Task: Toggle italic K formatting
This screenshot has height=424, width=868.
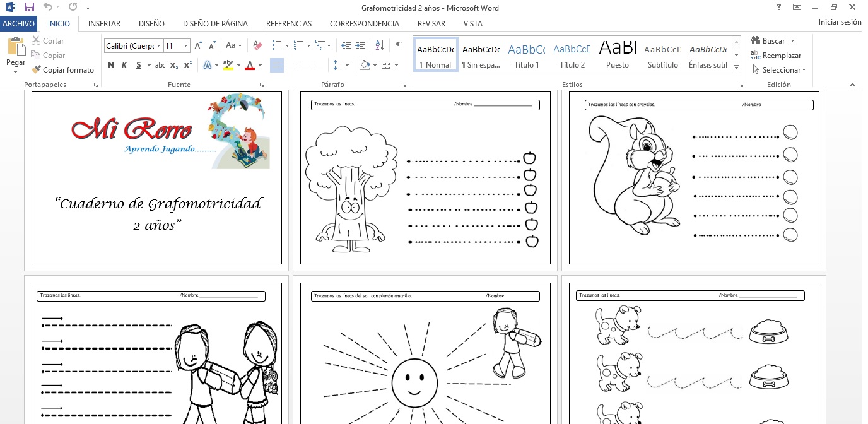Action: [x=124, y=65]
